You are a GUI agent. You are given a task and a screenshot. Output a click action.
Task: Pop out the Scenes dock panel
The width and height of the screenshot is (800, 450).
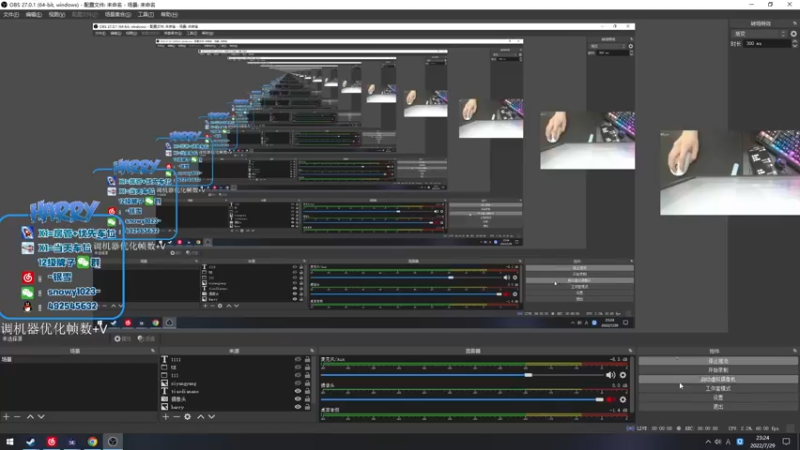153,351
